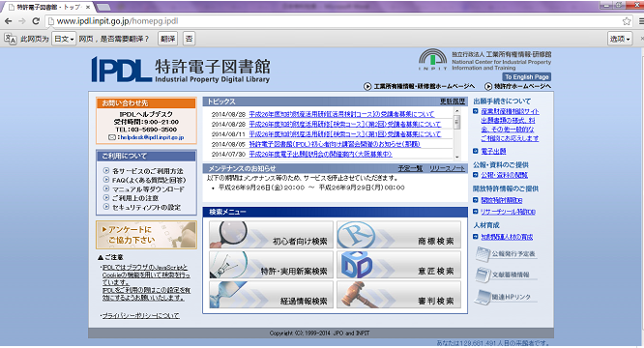
Task: Click 関連HPリンク laptop icon
Action: (x=483, y=297)
